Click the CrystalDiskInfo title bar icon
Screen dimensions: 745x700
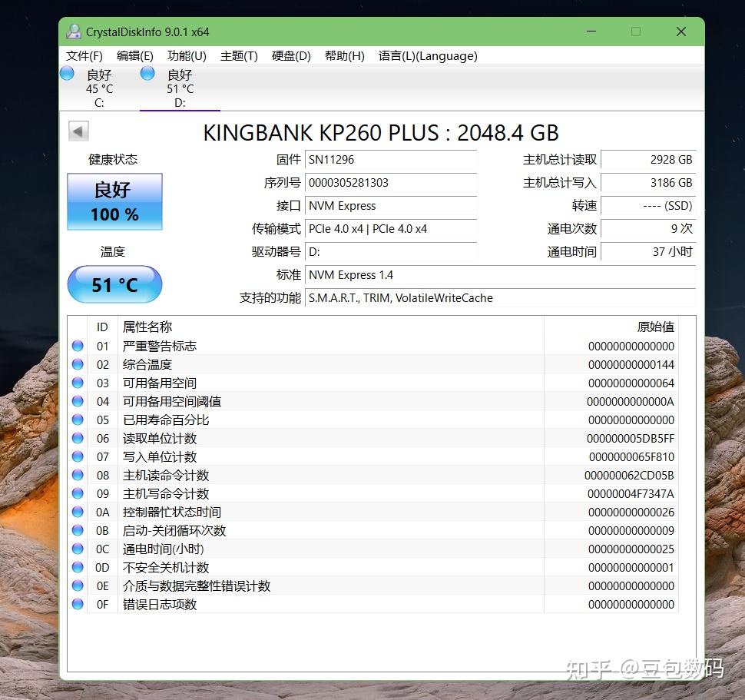coord(74,32)
